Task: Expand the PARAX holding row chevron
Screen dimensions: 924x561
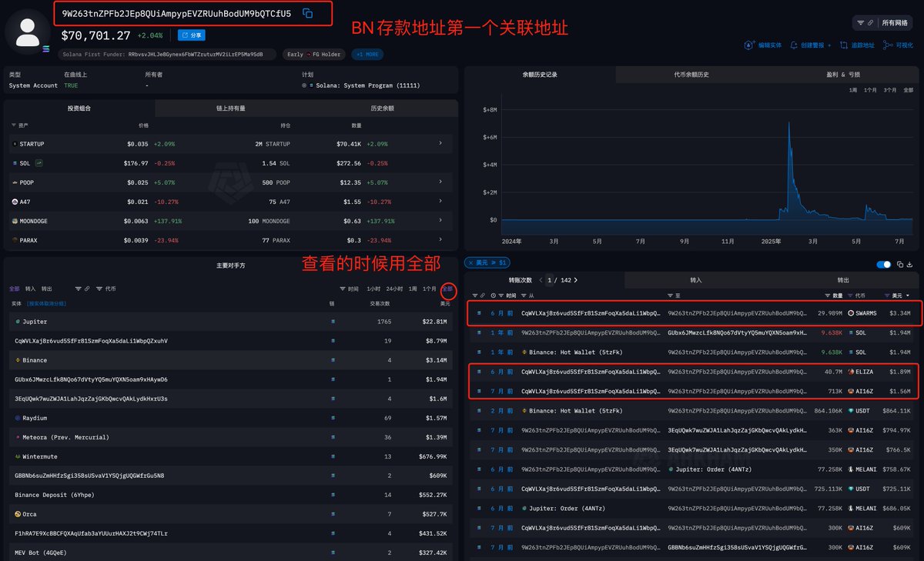Action: [440, 240]
